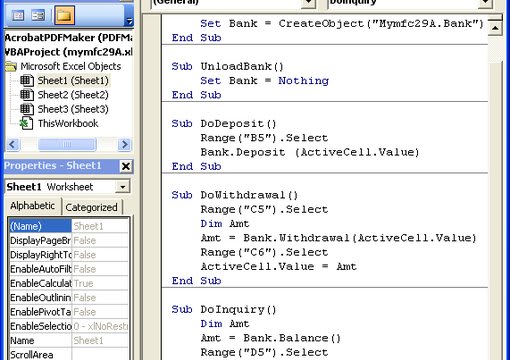Click the ActiveCell.Value = Amt line
The image size is (510, 360).
279,267
